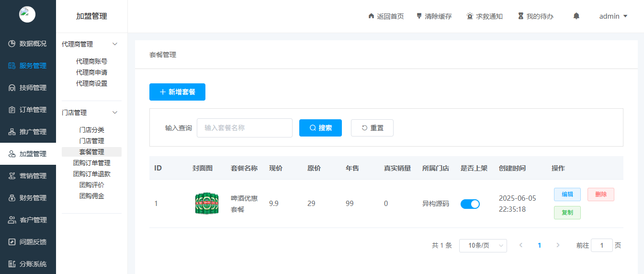Toggle 是否上架 switch for 啤酒优惠套餐
Screen dimensions: 644x274
[470, 204]
